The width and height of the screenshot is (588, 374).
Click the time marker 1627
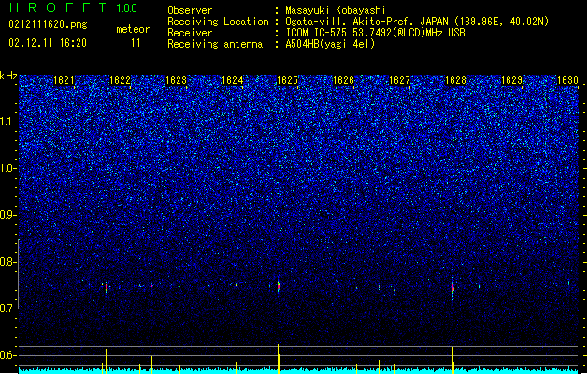[x=400, y=80]
